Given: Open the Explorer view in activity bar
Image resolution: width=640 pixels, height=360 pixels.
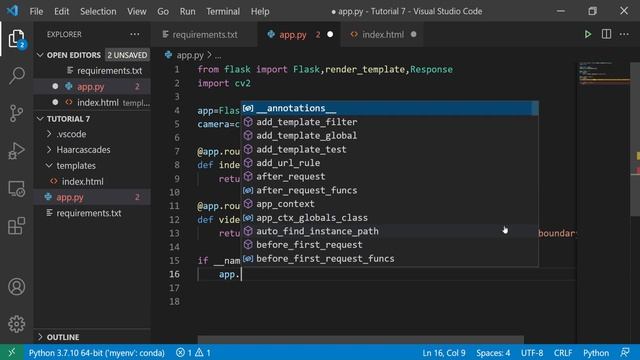Looking at the screenshot, I should pyautogui.click(x=16, y=38).
